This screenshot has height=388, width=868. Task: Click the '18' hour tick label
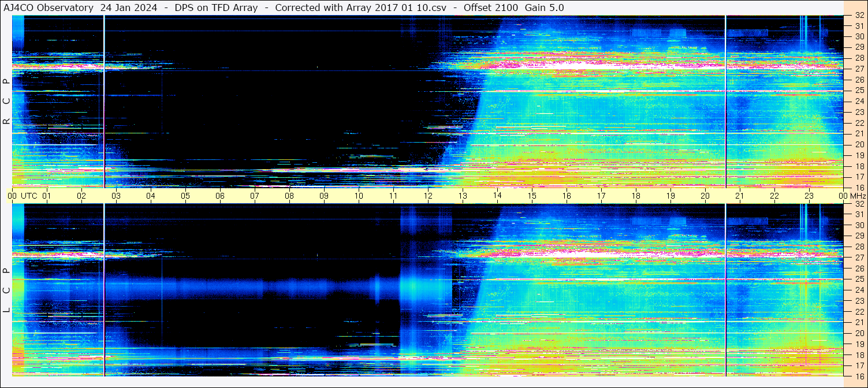636,196
